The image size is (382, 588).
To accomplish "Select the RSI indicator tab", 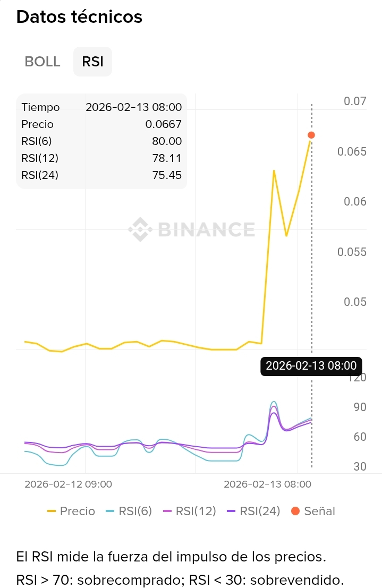I will pos(92,62).
